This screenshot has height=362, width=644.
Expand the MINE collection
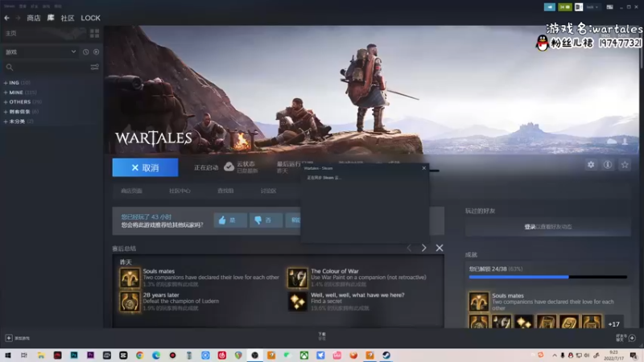tap(19, 93)
